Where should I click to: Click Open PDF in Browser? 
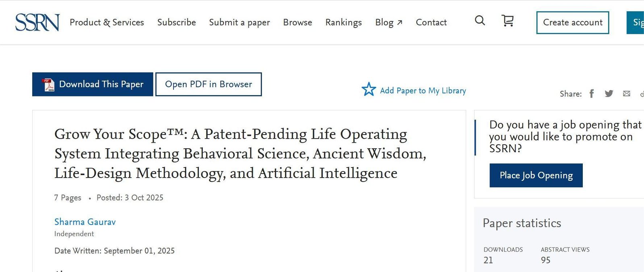pos(208,84)
